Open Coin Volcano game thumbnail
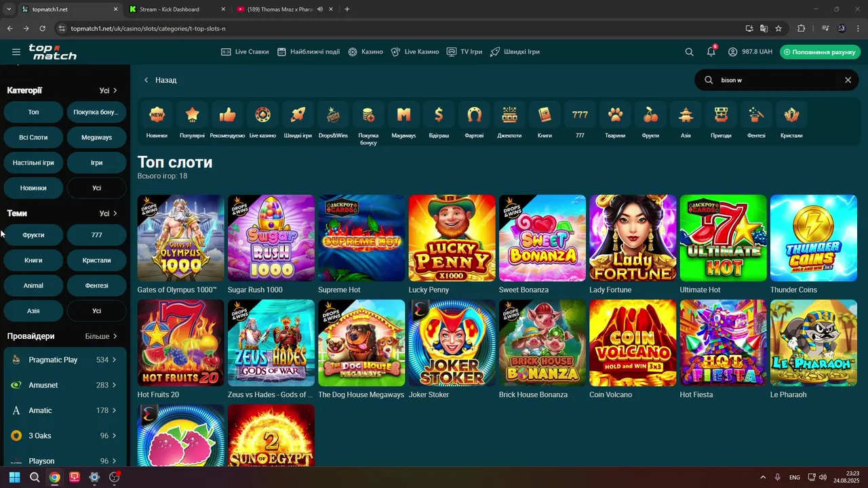Viewport: 868px width, 488px height. point(633,343)
